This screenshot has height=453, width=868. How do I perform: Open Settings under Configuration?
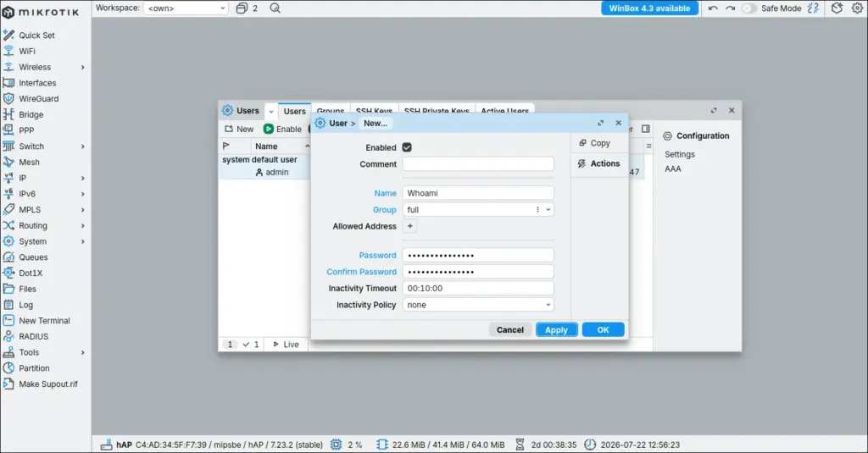coord(679,154)
